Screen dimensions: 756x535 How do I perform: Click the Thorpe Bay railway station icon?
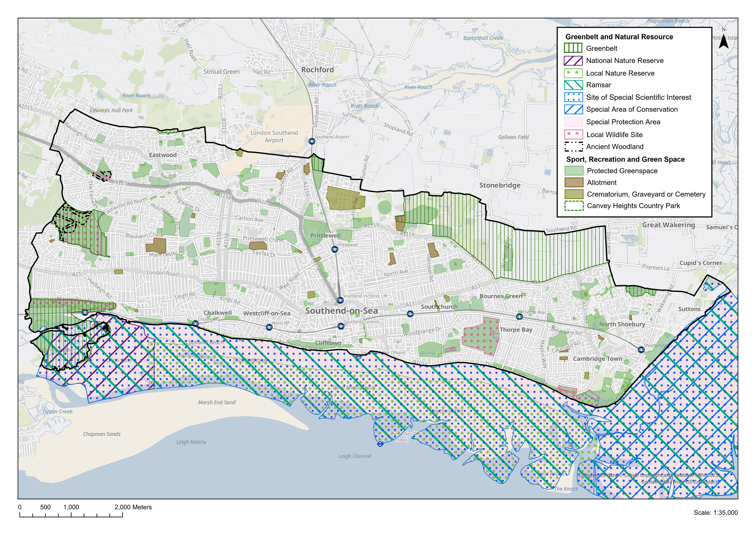[520, 317]
